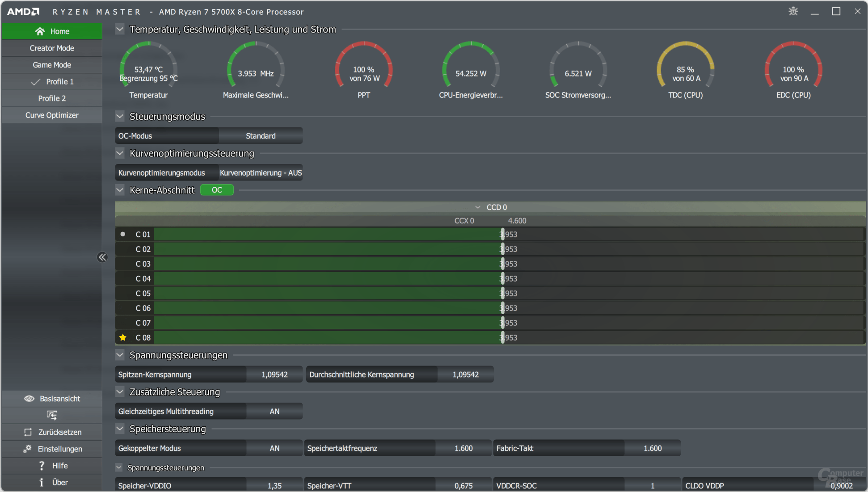The width and height of the screenshot is (868, 492).
Task: Switch to Game Mode
Action: 52,65
